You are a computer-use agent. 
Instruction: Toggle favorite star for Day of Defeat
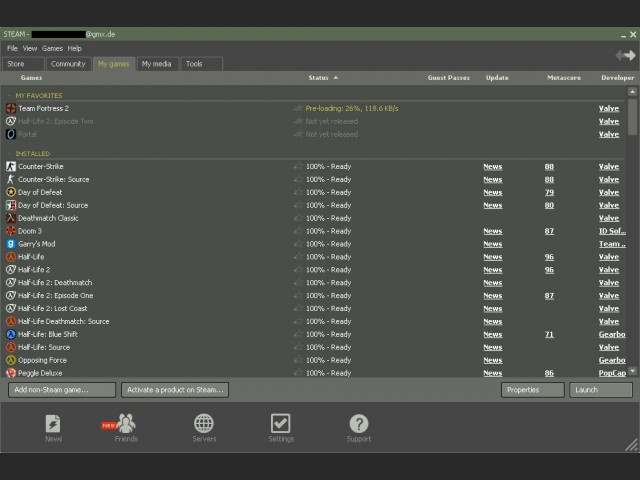coord(298,192)
